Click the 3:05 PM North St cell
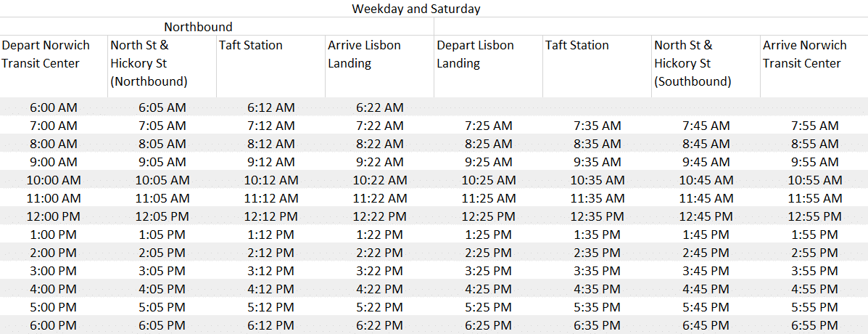This screenshot has width=868, height=334. pyautogui.click(x=162, y=271)
